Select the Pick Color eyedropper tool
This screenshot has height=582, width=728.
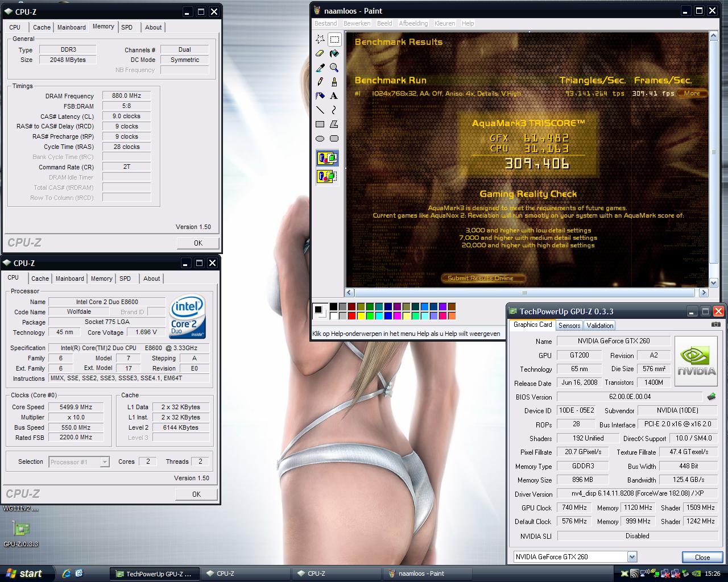(320, 68)
